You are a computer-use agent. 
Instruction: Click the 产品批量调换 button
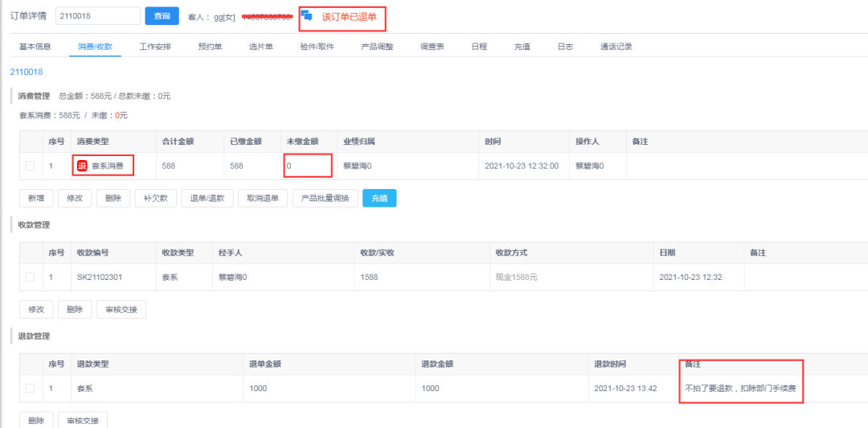click(325, 198)
